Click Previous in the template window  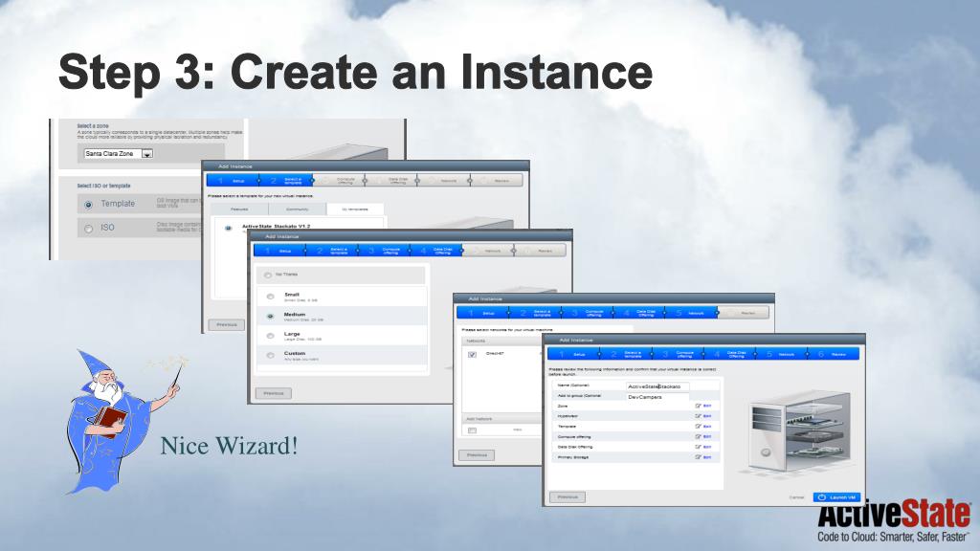[226, 325]
